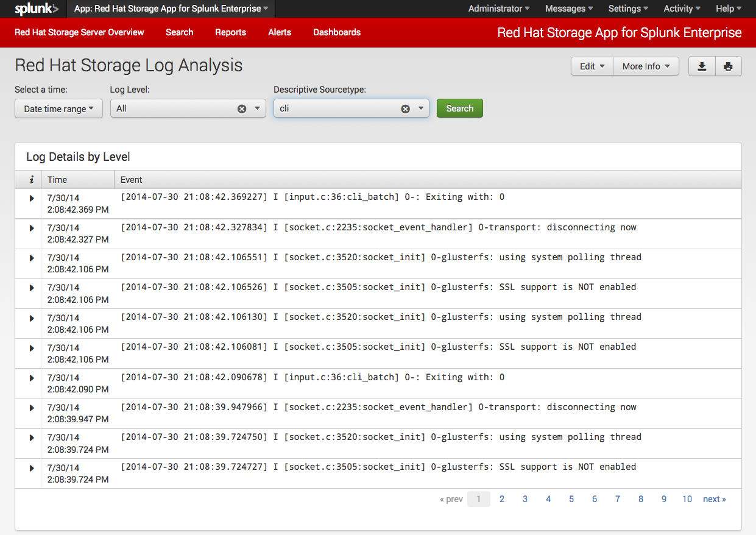Click the prev page link

point(451,499)
